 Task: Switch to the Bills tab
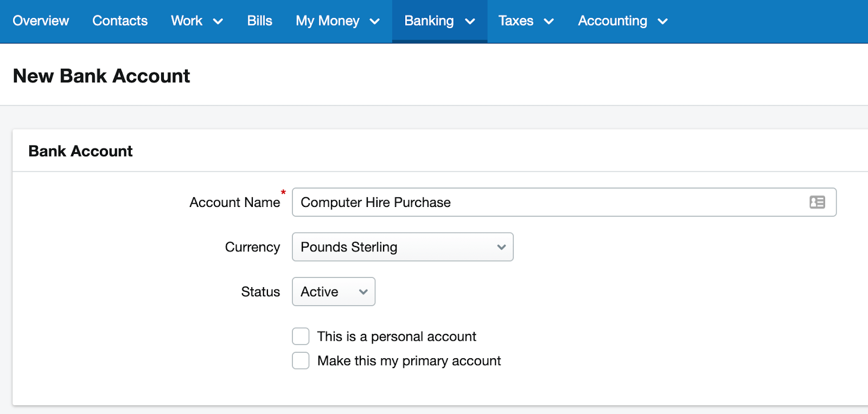[260, 21]
